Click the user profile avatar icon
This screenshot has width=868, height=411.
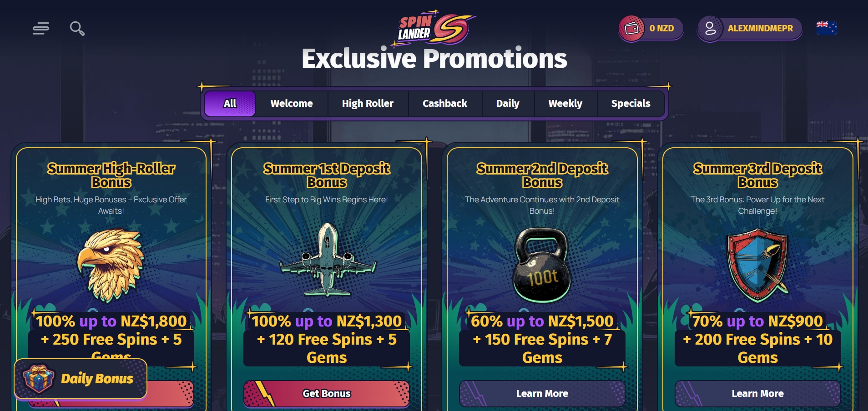710,29
